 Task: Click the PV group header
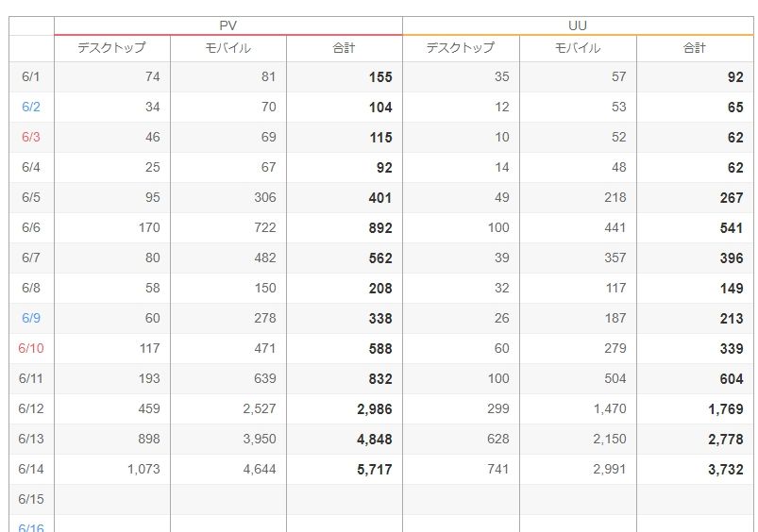click(227, 25)
